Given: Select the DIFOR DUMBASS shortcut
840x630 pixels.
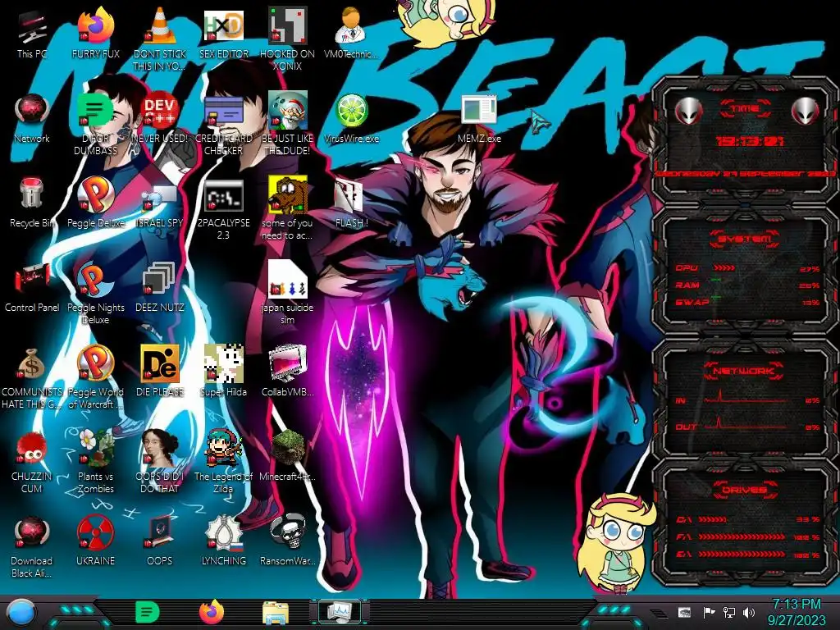Looking at the screenshot, I should pyautogui.click(x=95, y=123).
